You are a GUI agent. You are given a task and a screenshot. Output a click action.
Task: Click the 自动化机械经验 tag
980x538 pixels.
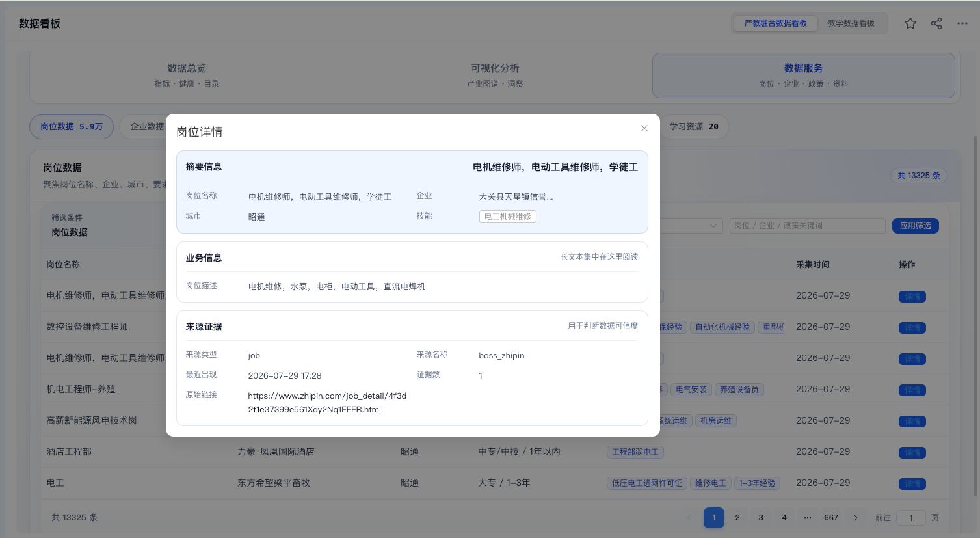722,327
